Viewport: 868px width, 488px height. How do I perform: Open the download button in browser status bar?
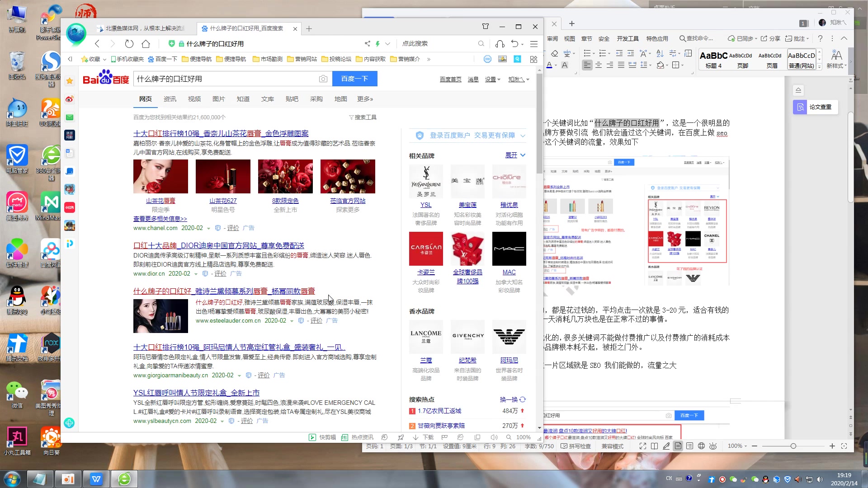[x=423, y=437]
